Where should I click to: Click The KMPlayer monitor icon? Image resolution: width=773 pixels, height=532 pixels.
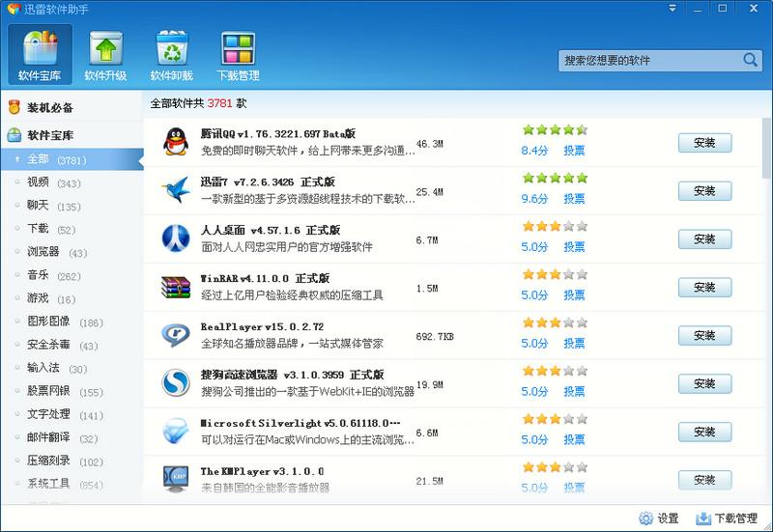coord(176,479)
